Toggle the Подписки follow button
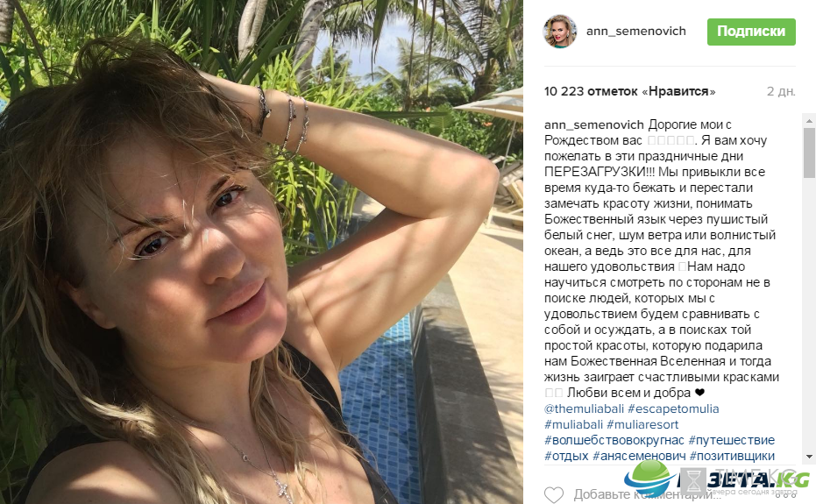The width and height of the screenshot is (816, 504). pyautogui.click(x=751, y=32)
